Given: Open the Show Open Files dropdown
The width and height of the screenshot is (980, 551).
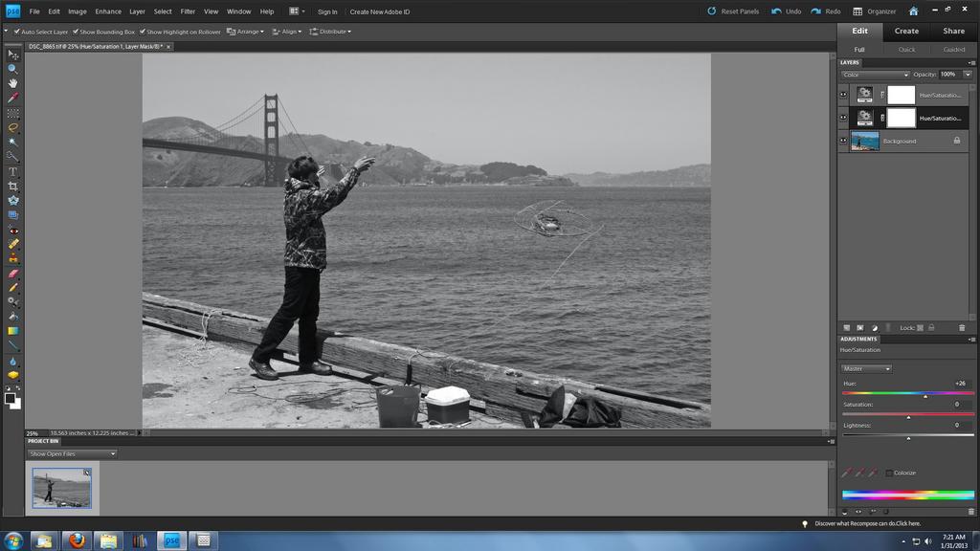Looking at the screenshot, I should click(x=72, y=453).
